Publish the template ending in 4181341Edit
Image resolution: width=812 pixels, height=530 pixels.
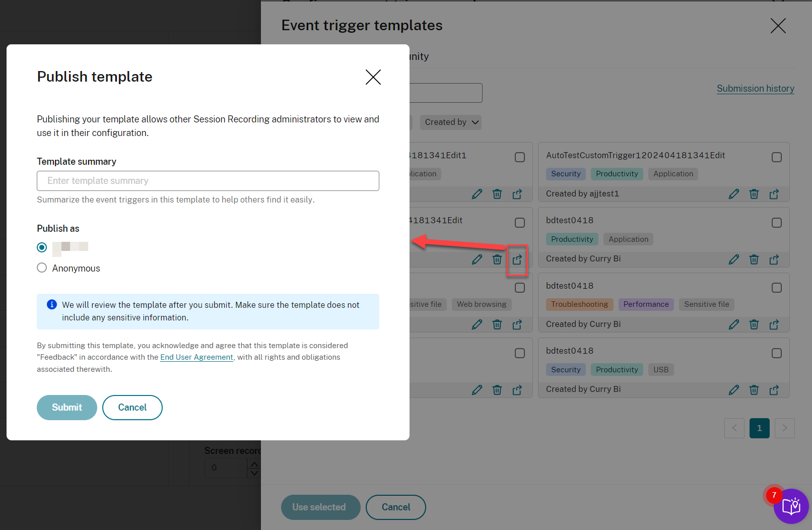[517, 259]
